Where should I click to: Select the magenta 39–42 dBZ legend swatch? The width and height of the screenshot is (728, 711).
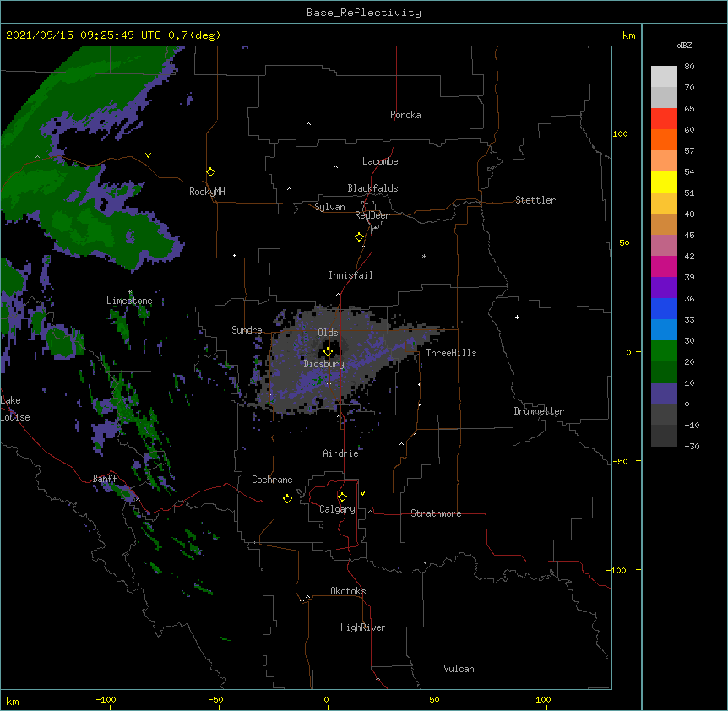pyautogui.click(x=664, y=266)
